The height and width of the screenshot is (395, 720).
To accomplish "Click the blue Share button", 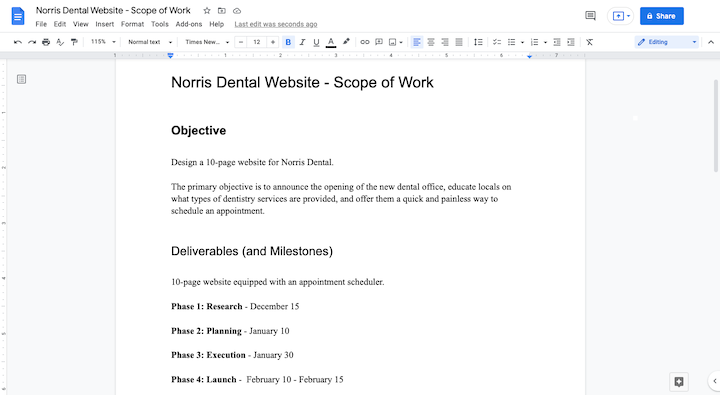I will (662, 16).
